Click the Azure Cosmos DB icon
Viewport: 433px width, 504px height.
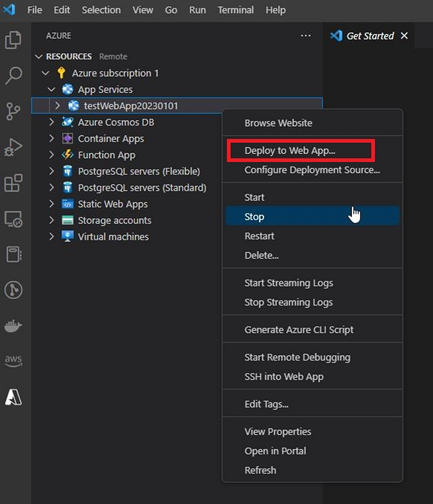point(67,122)
